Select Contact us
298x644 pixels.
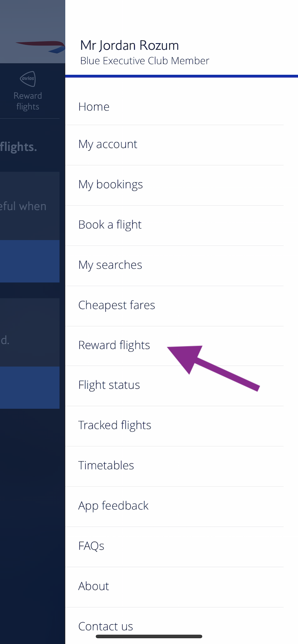(x=174, y=626)
